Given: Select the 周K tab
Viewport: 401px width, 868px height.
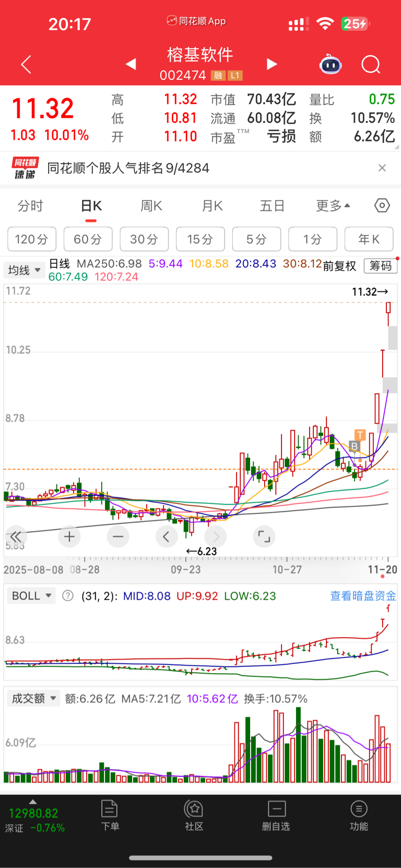Looking at the screenshot, I should tap(151, 206).
